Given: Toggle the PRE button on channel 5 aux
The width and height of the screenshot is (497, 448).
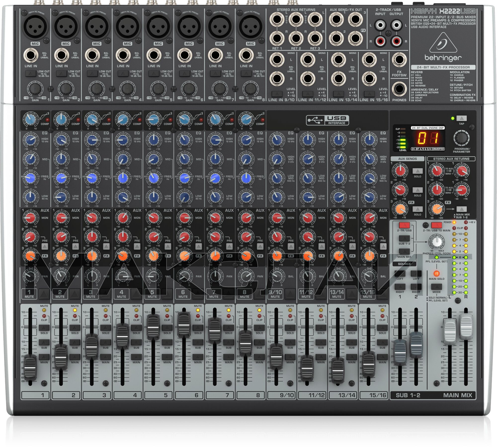Looking at the screenshot, I should 168,246.
